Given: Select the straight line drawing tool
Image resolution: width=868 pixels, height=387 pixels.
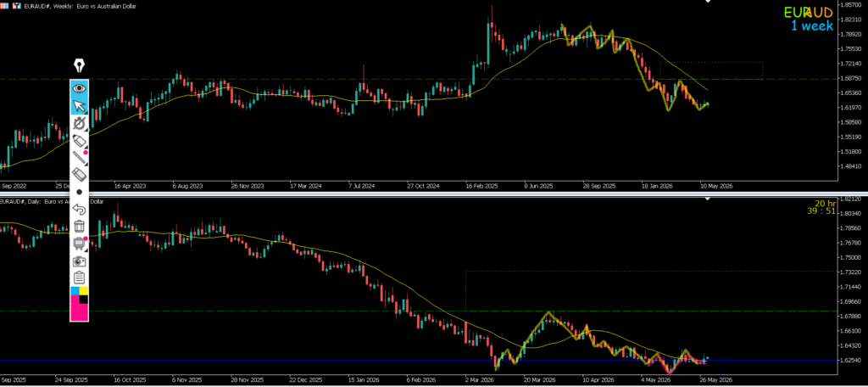Looking at the screenshot, I should click(x=79, y=158).
